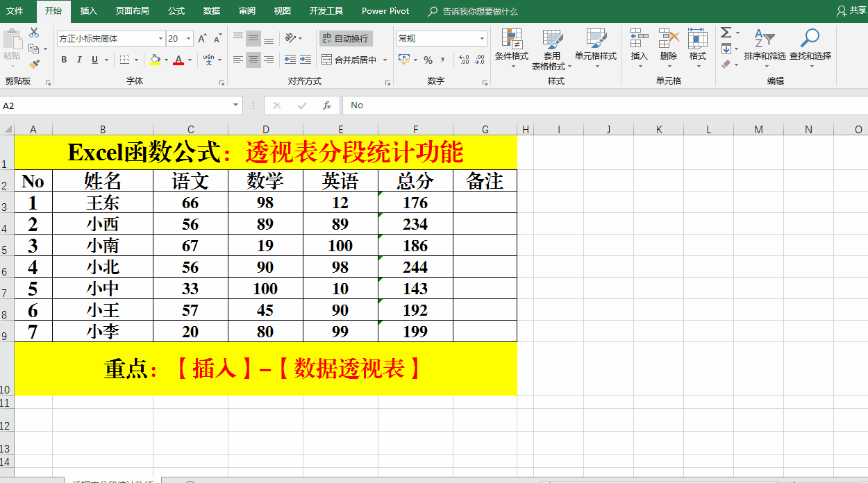This screenshot has width=868, height=483.
Task: Click the Cut scissors icon
Action: point(34,33)
